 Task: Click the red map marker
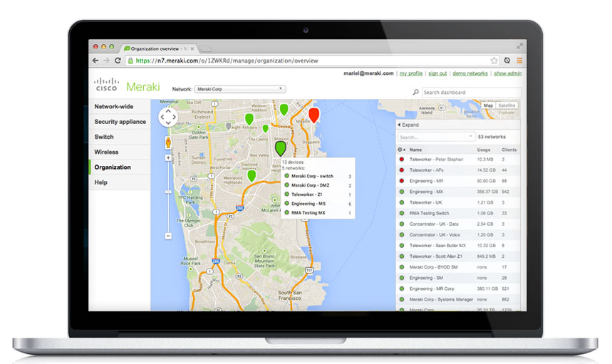[313, 115]
